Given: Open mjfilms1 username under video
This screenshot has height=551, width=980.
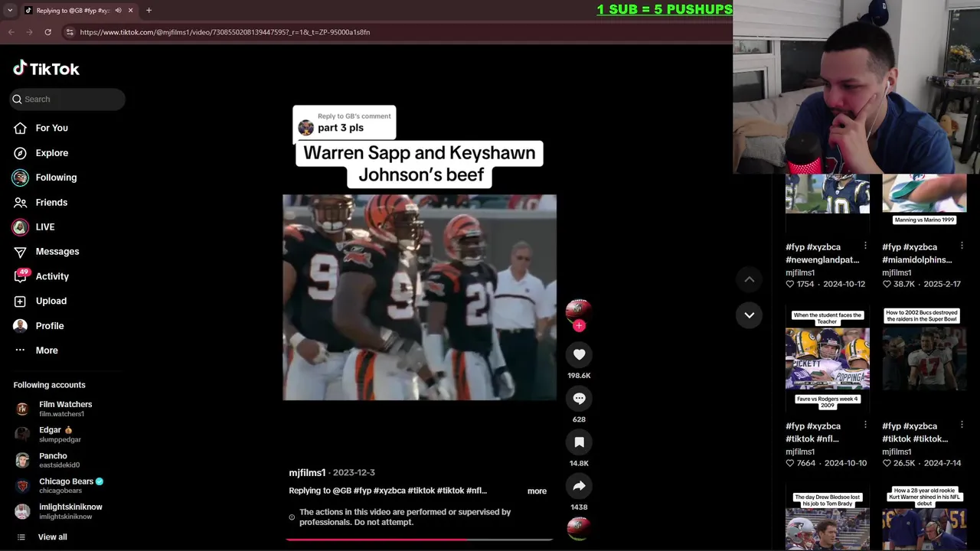Looking at the screenshot, I should pos(307,473).
